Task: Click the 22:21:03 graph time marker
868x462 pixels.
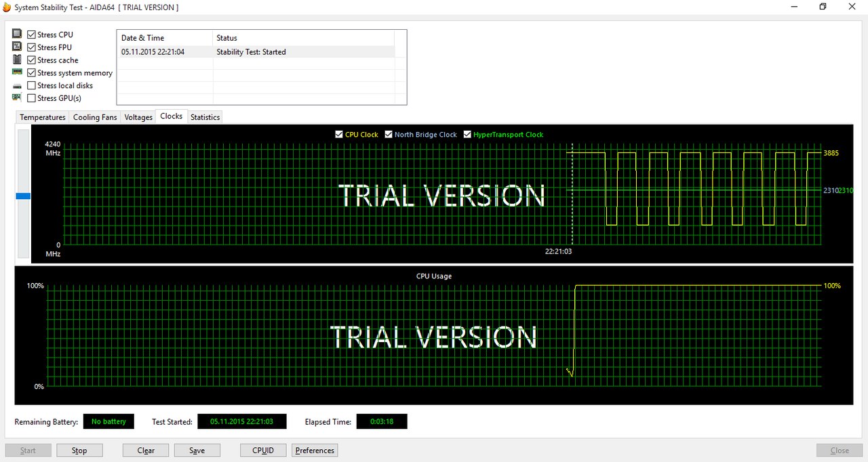Action: (558, 251)
